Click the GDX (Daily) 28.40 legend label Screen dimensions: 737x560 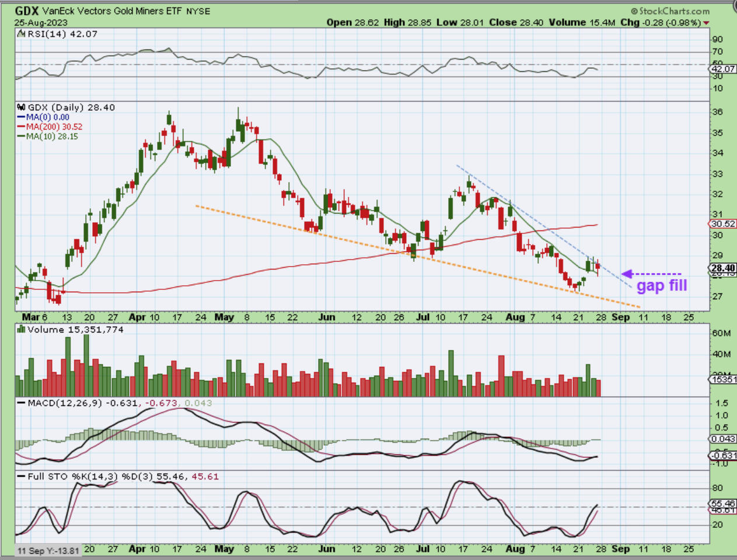(71, 107)
